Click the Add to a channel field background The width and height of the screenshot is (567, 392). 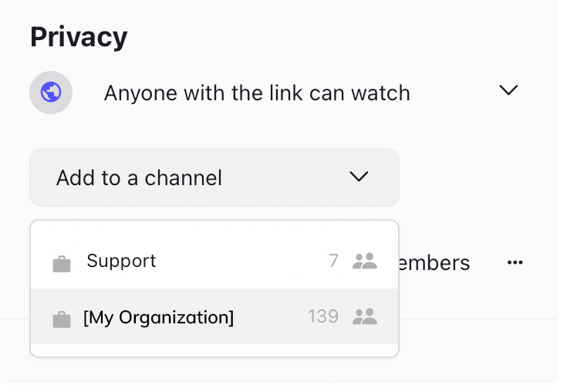click(x=214, y=177)
